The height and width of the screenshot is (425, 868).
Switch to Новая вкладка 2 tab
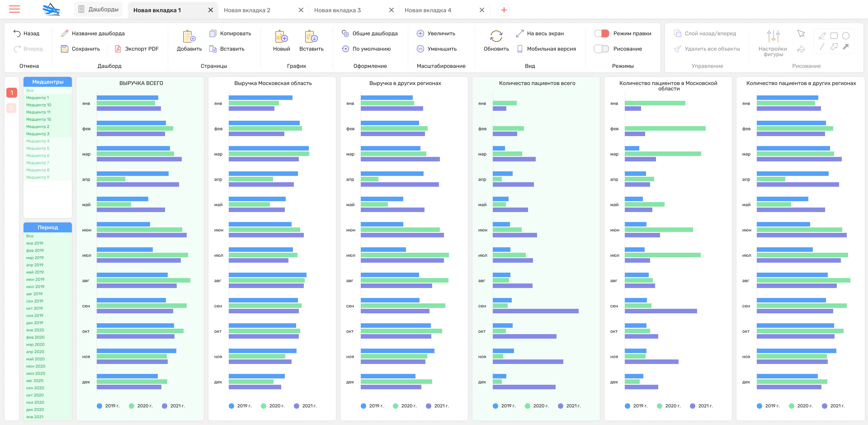point(247,10)
